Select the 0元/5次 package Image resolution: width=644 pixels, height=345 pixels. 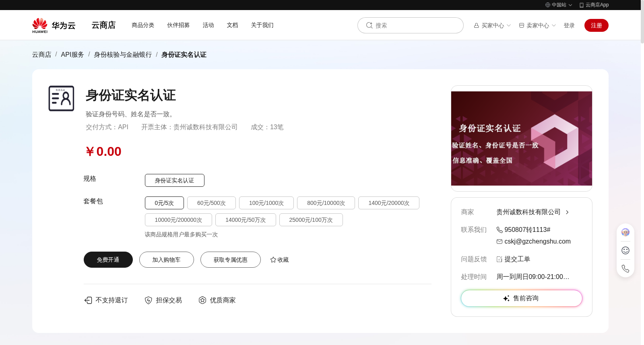click(164, 203)
